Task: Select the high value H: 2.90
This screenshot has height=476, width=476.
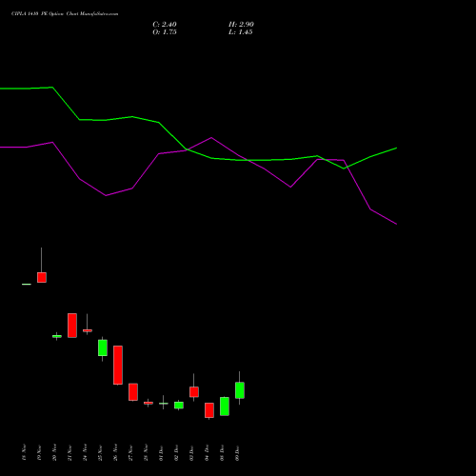Action: pyautogui.click(x=241, y=25)
